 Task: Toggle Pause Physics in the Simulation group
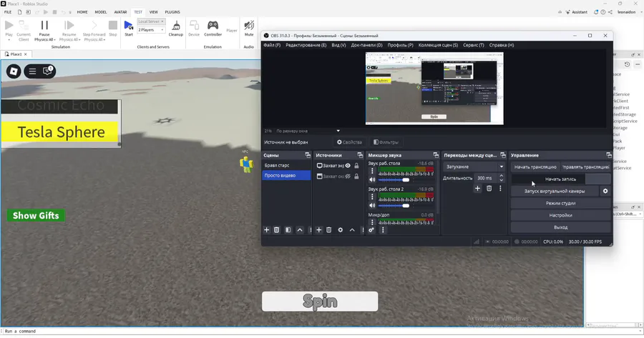[x=44, y=27]
